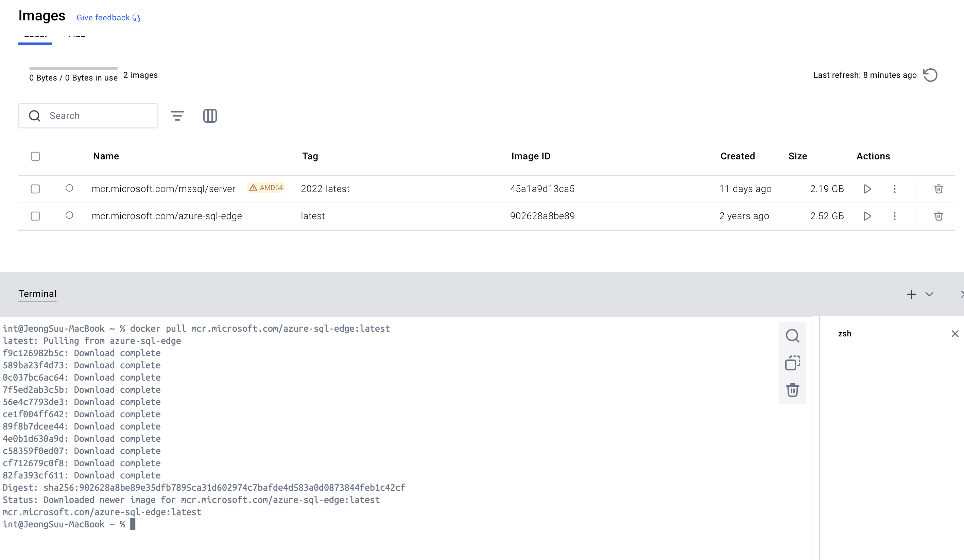Check the azure-sql-edge row checkbox
Screen dimensions: 964x560
coord(35,216)
